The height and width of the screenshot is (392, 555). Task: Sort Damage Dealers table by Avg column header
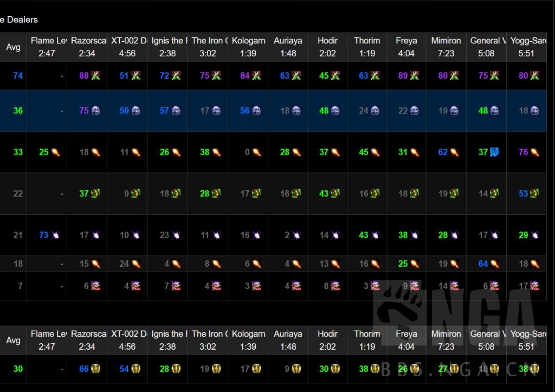(13, 47)
